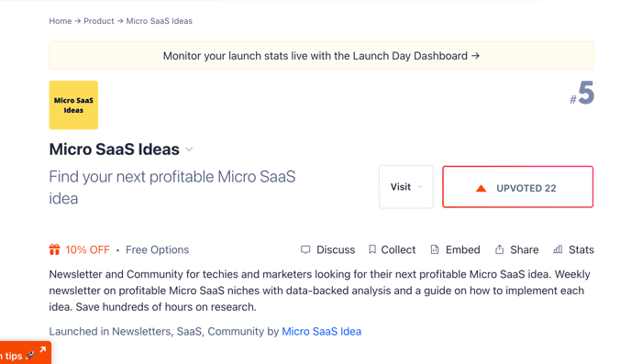Click the Discuss speech bubble icon
The image size is (642, 364).
(305, 249)
